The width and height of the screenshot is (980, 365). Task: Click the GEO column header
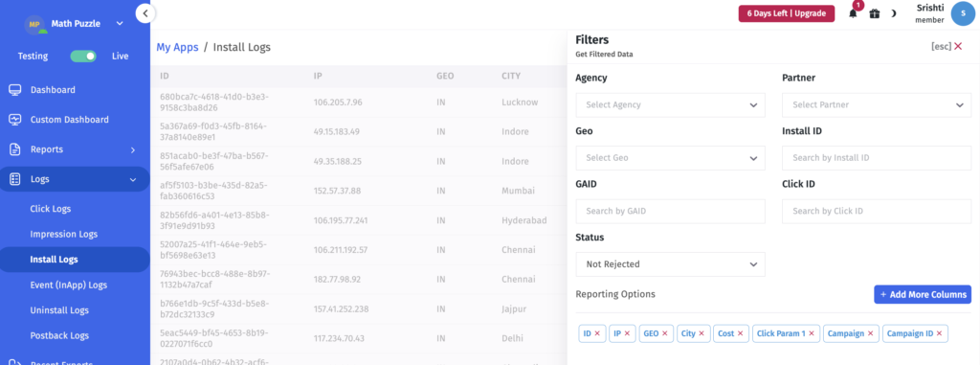445,77
